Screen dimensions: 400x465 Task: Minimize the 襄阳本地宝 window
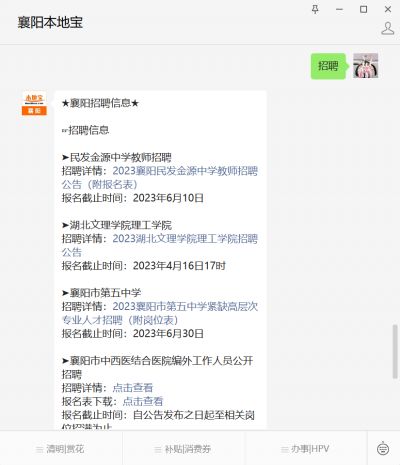[339, 9]
